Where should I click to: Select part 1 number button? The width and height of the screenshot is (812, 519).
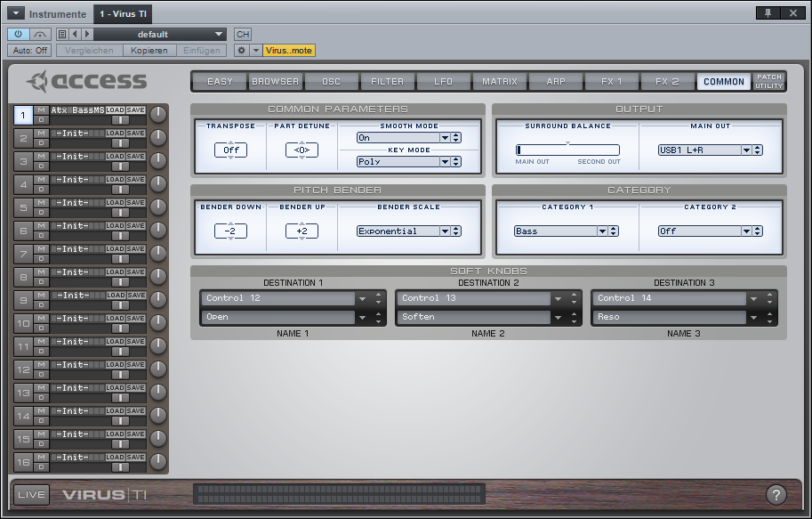[23, 115]
